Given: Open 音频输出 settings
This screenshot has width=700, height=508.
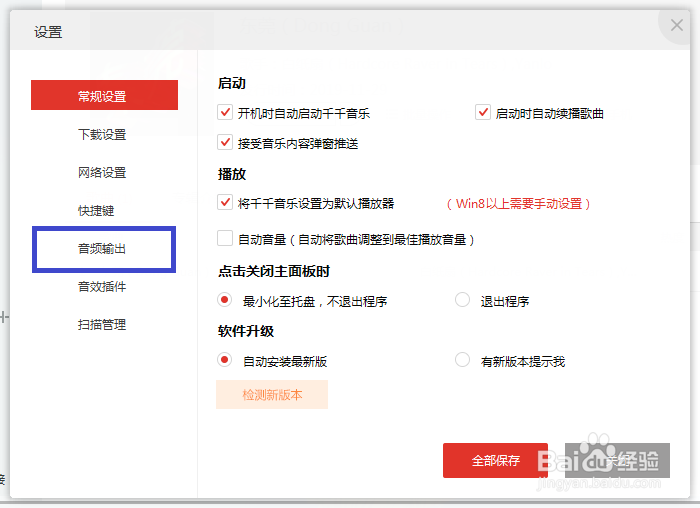Looking at the screenshot, I should point(102,249).
